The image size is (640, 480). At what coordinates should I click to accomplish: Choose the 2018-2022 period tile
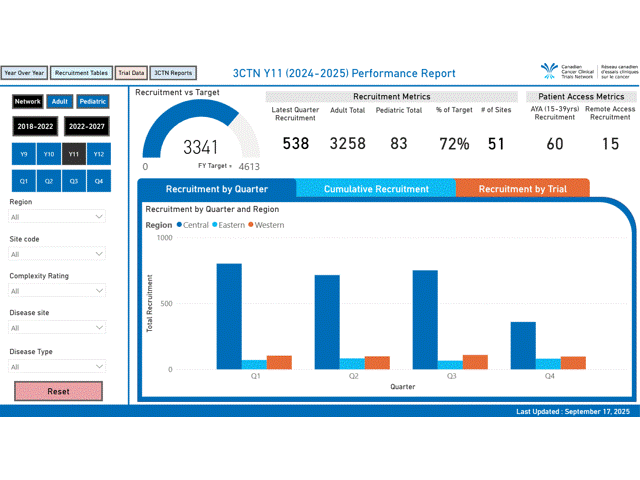34,127
